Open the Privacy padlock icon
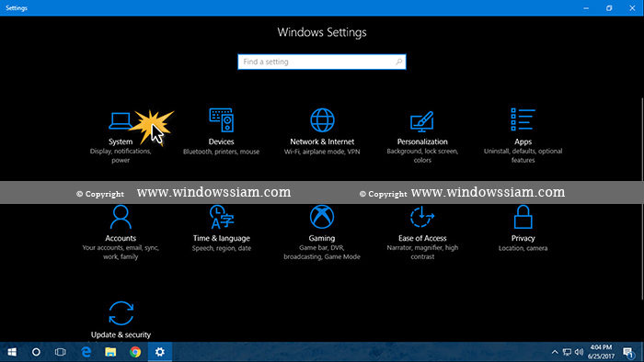This screenshot has height=362, width=644. [523, 217]
